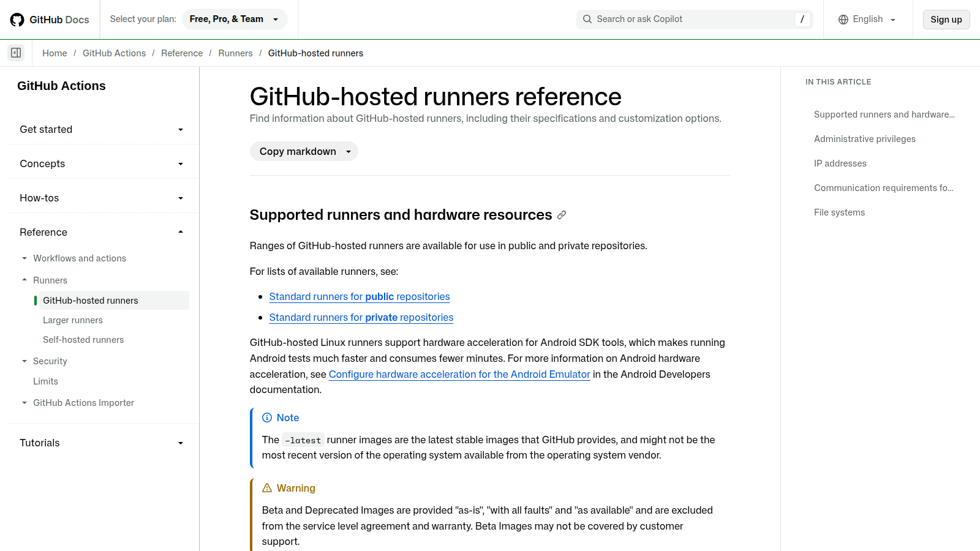Screen dimensions: 980x551
Task: Go to Runners breadcrumb
Action: [235, 53]
